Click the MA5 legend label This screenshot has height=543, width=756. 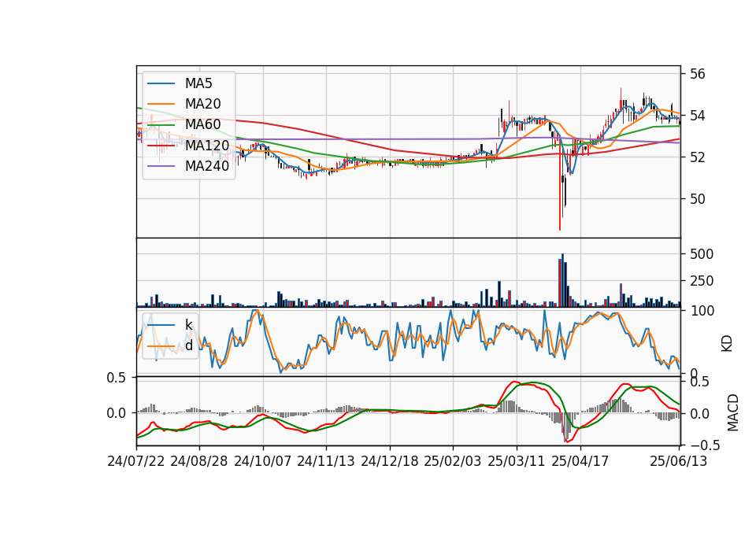[x=198, y=83]
